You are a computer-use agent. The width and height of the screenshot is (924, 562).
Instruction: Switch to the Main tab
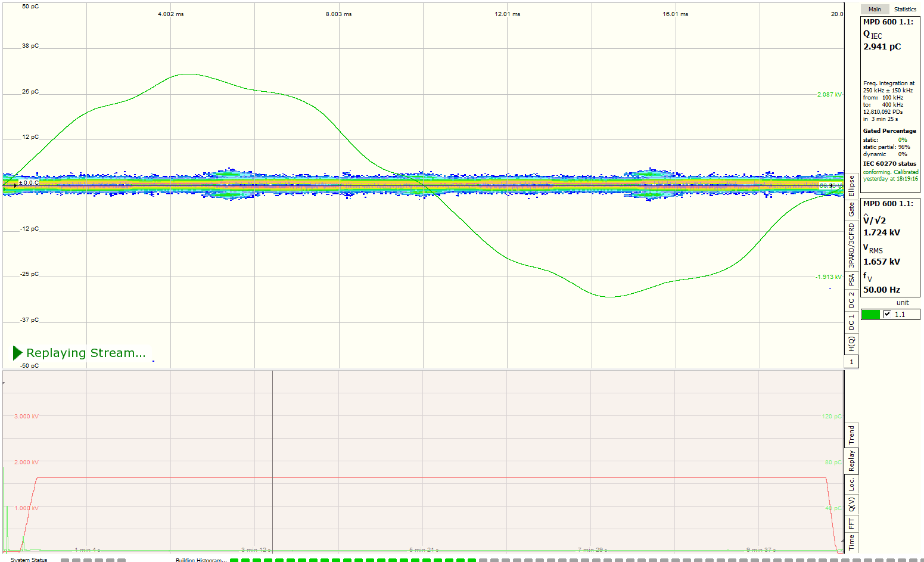coord(875,9)
